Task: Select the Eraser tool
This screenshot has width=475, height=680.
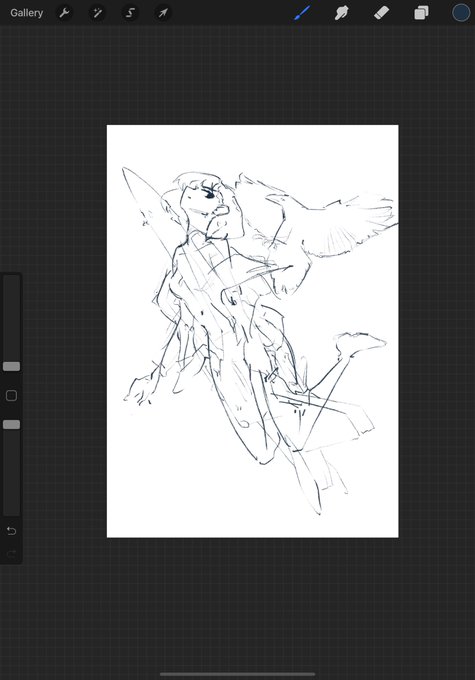Action: pos(381,13)
